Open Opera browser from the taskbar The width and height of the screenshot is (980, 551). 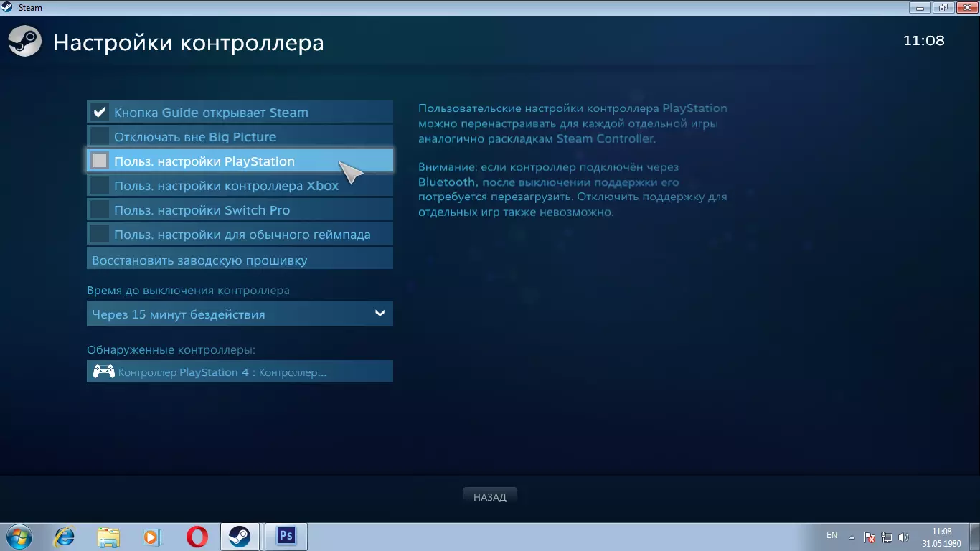(197, 537)
